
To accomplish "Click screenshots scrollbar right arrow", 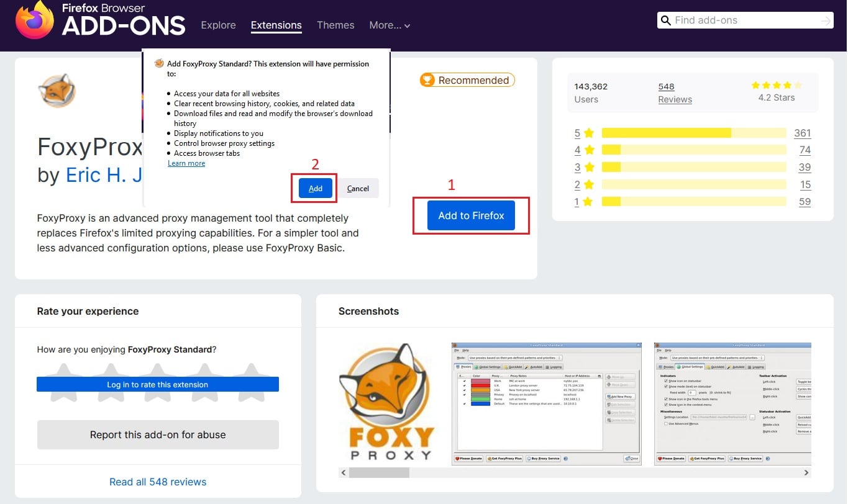I will click(806, 473).
